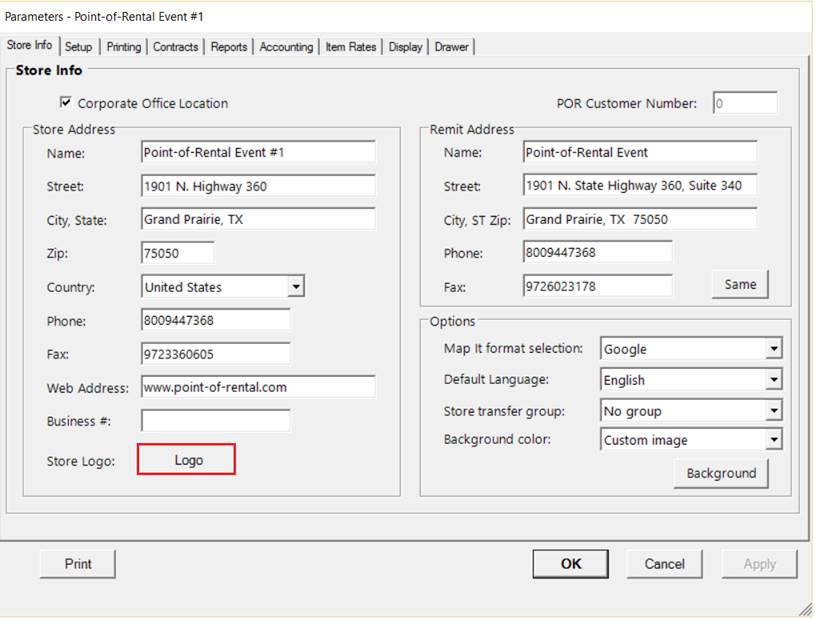Confirm with the OK button
Viewport: 815px width, 619px height.
click(571, 564)
